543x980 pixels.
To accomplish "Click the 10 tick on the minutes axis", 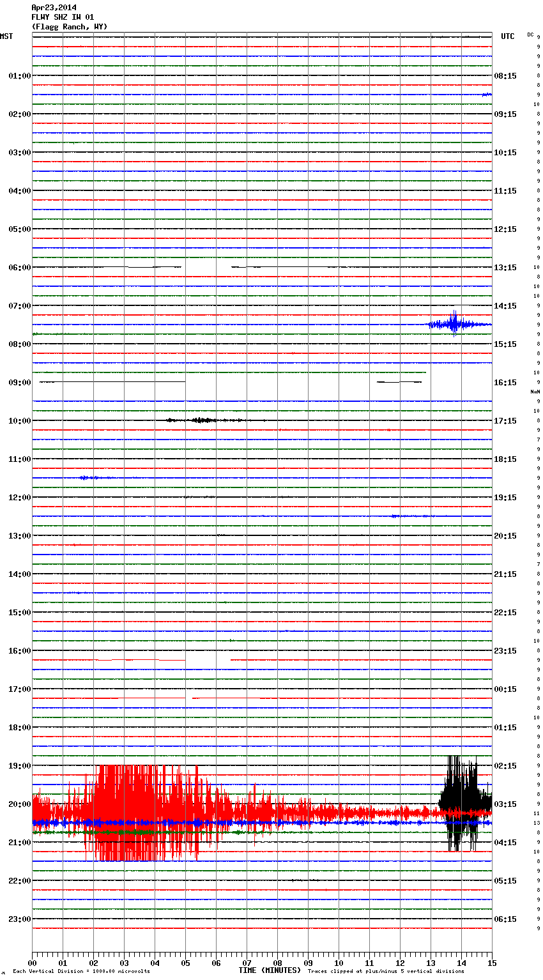I will tap(339, 963).
